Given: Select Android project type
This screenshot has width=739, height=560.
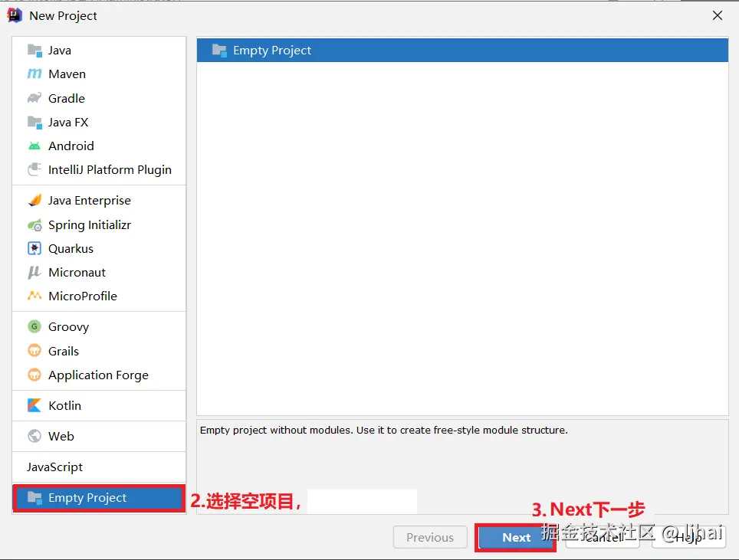Looking at the screenshot, I should [99, 146].
